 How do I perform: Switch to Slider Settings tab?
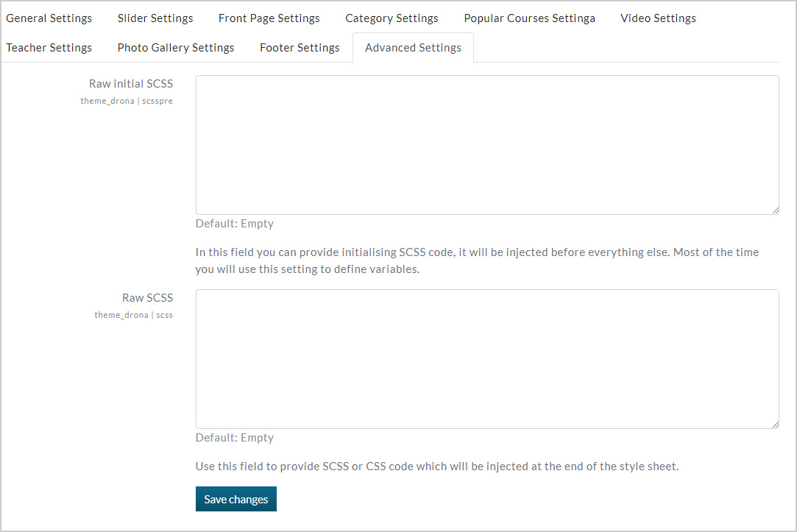point(155,18)
